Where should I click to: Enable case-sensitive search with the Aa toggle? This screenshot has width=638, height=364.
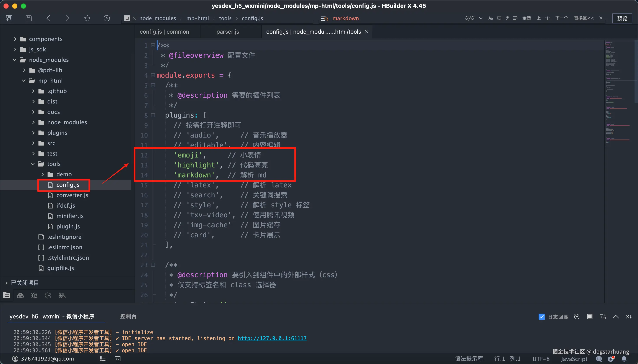(490, 18)
